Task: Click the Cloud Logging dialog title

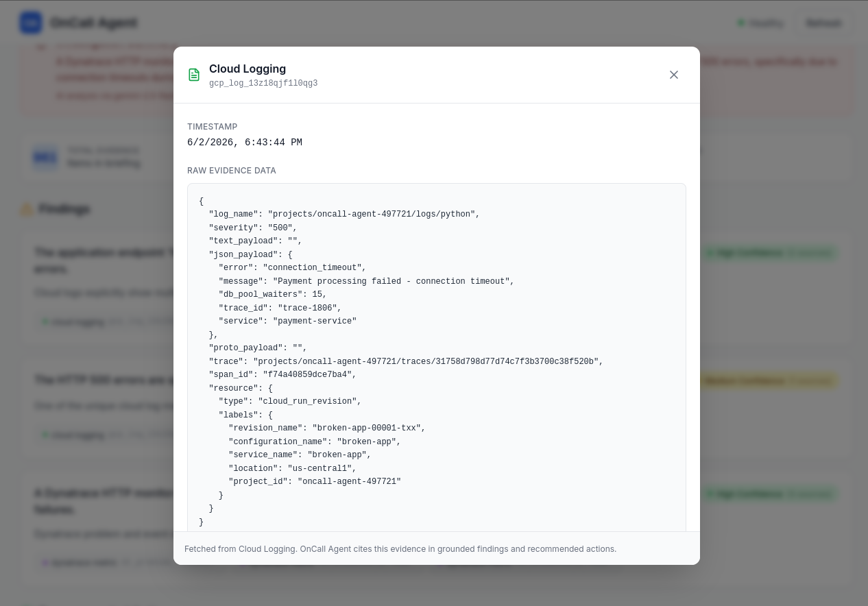Action: click(248, 69)
